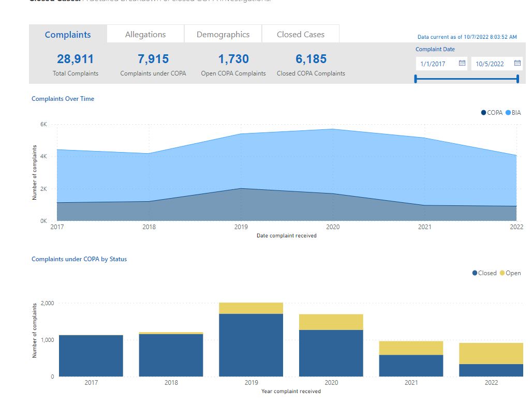Viewport: 532px width, 405px height.
Task: Click the 2019 open complaints yellow segment
Action: click(251, 308)
